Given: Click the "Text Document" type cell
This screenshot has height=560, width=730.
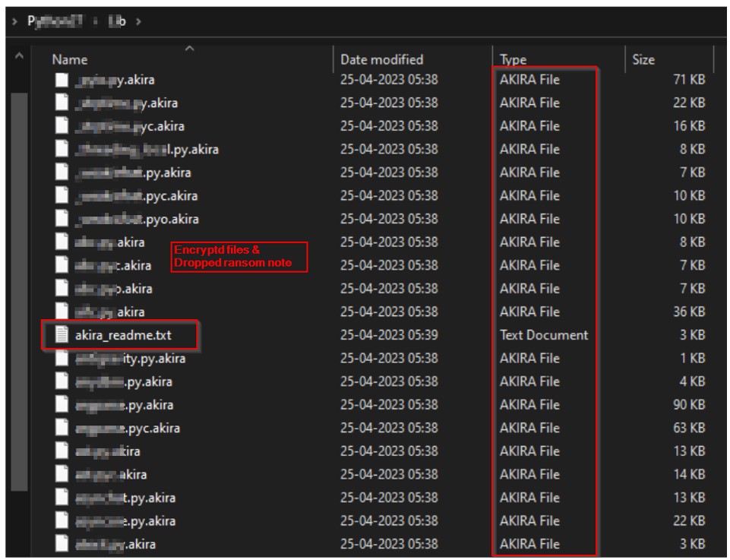Looking at the screenshot, I should (544, 335).
